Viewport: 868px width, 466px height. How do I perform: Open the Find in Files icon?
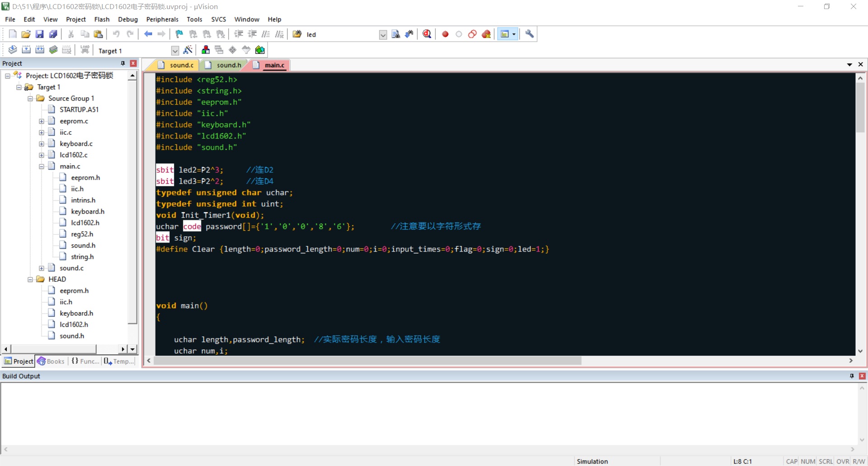tap(297, 34)
